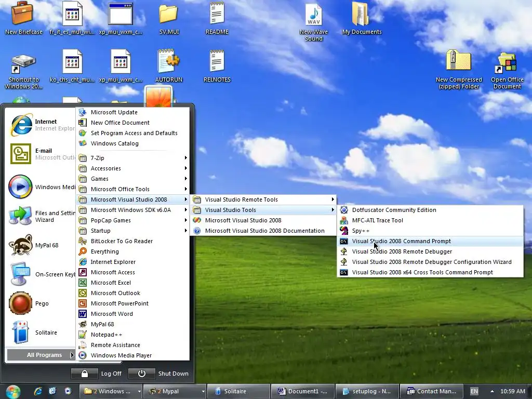Click the All Programs button

pyautogui.click(x=41, y=355)
